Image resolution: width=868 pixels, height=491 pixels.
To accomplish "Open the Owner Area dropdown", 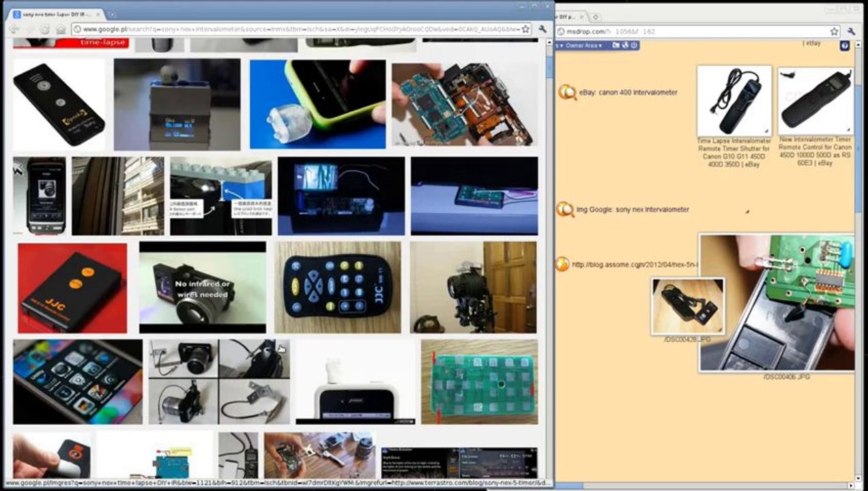I will 584,46.
